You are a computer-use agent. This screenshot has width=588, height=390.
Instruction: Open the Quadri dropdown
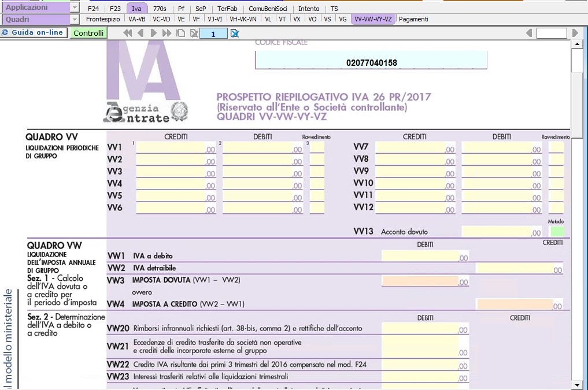tap(75, 20)
